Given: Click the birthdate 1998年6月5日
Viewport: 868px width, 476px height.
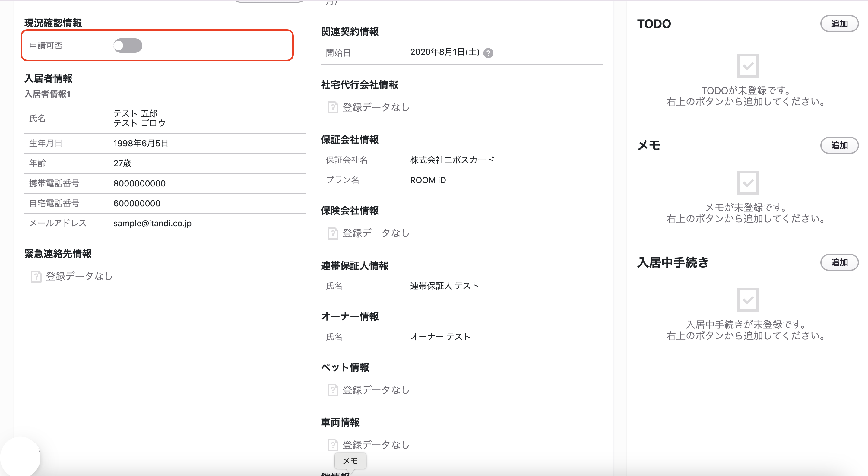Looking at the screenshot, I should (x=141, y=143).
